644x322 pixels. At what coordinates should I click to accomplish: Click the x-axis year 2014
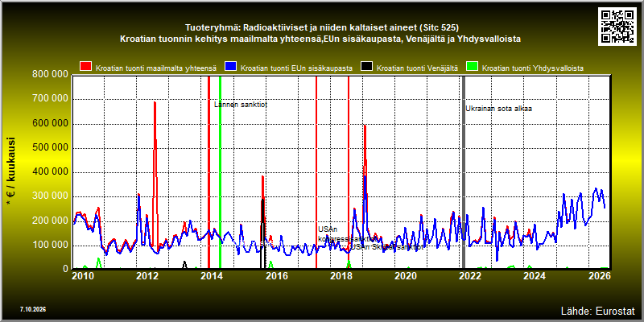click(212, 275)
